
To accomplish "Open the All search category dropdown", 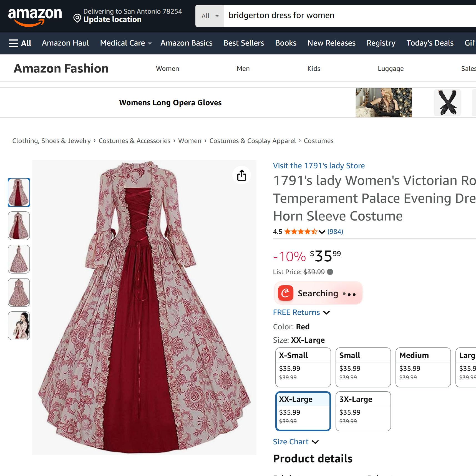I will [210, 16].
